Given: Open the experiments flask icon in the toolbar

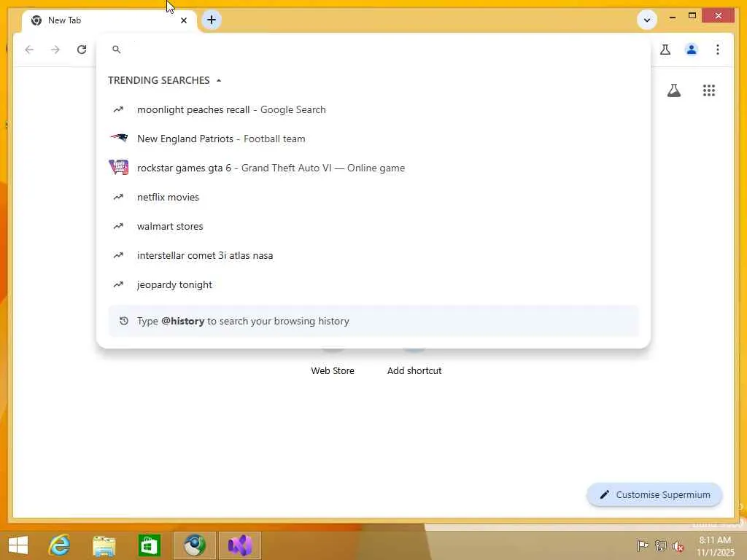Looking at the screenshot, I should click(665, 50).
